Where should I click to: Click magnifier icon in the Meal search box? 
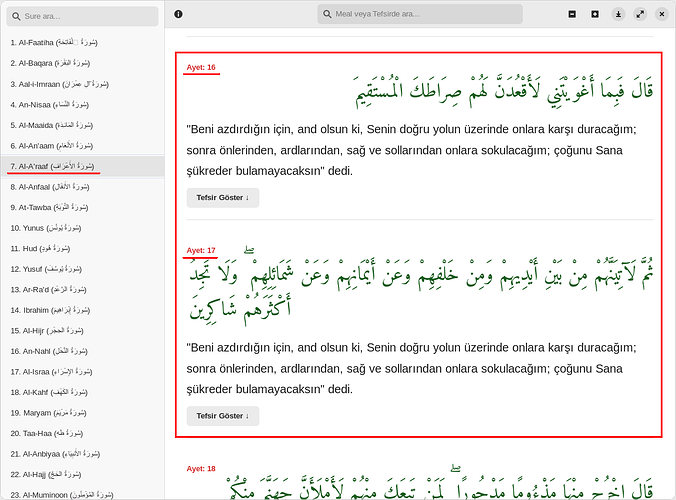pos(328,14)
